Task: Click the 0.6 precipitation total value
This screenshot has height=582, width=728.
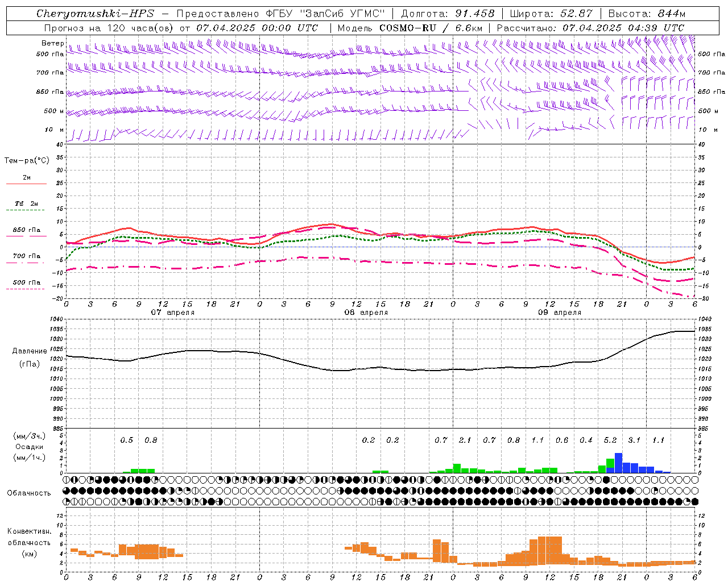Action: click(562, 440)
